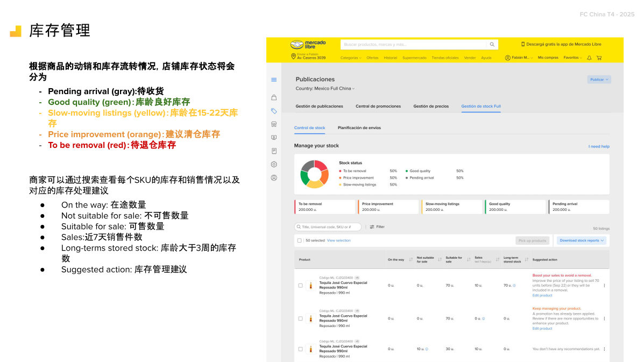Click Edit product under Keep managing your product
Viewport: 644px width, 362px height.
click(x=542, y=329)
